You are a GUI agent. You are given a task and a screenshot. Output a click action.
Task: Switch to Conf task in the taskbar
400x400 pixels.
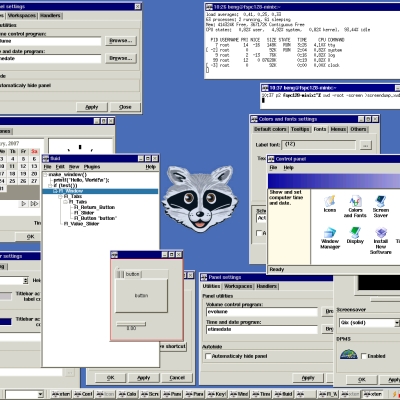[83, 394]
